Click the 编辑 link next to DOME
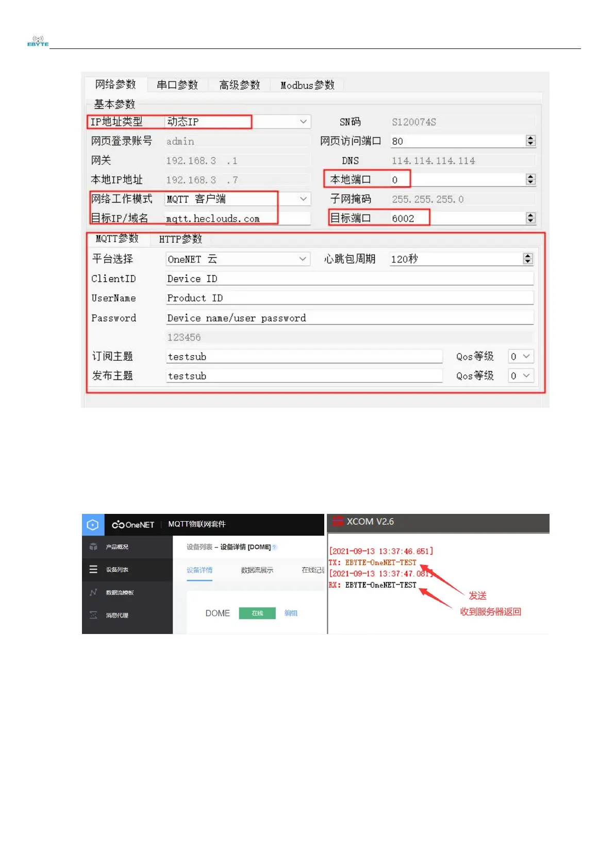 point(291,613)
